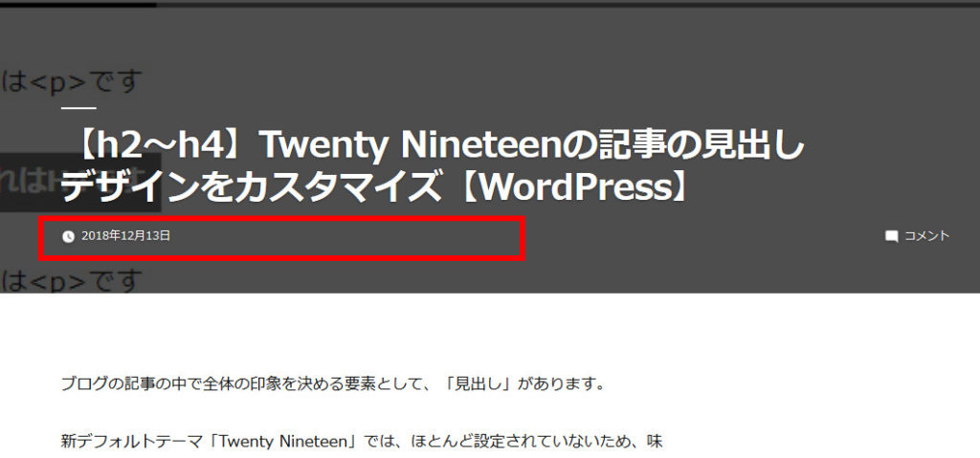Click the clock icon beside the post date
980x458 pixels.
[x=68, y=236]
